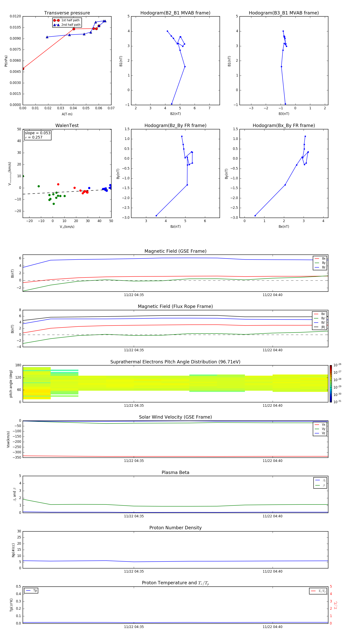Click the 'Transverse pressure' plot title
Screen dimensions: 351x644
coord(67,13)
